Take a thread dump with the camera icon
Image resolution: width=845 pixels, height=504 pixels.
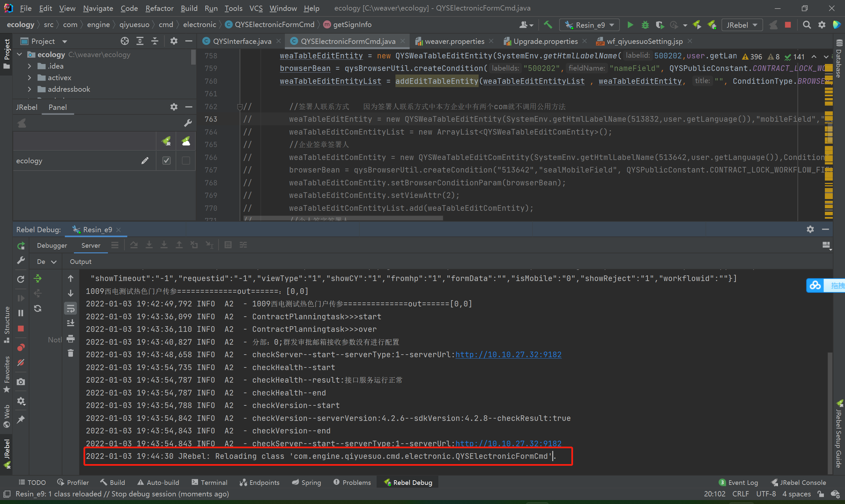pos(21,382)
